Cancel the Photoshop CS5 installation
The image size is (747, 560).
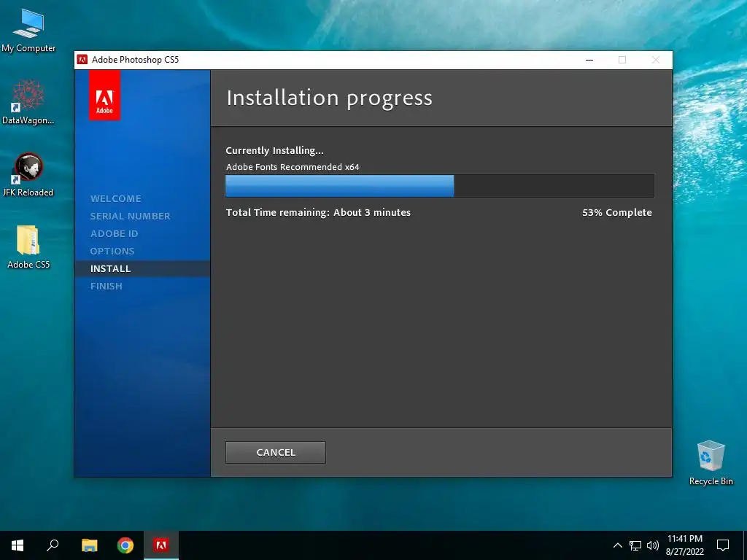[275, 452]
